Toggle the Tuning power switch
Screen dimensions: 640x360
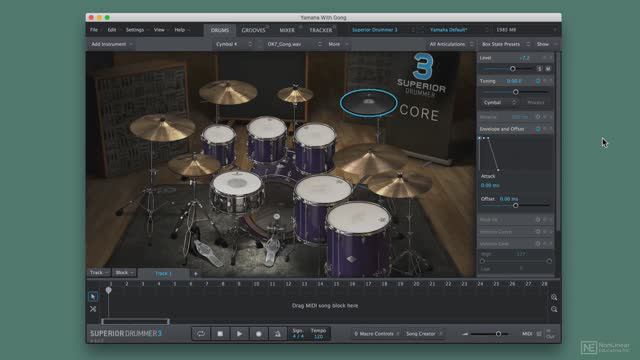[538, 81]
